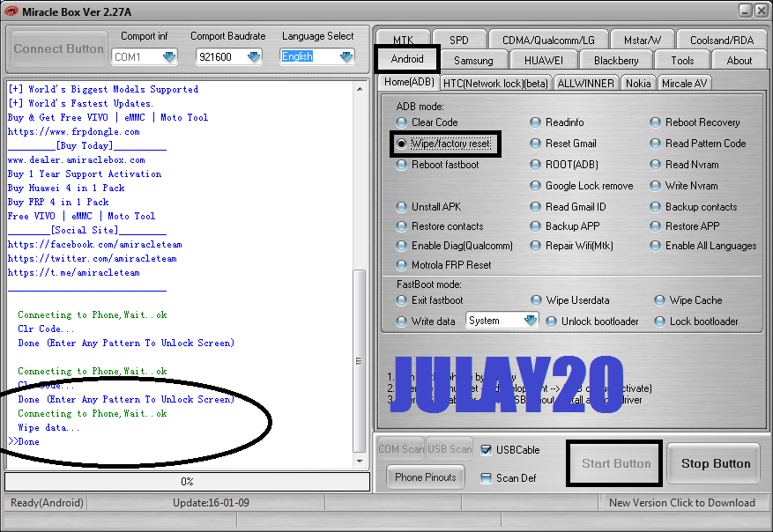The width and height of the screenshot is (773, 532).
Task: Choose the Wipe Cache radio option
Action: [x=659, y=300]
